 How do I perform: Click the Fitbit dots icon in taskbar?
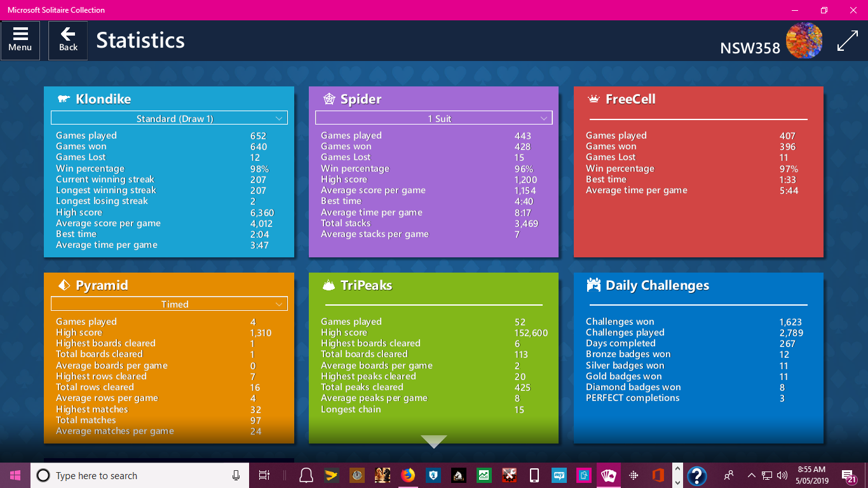[x=634, y=475]
